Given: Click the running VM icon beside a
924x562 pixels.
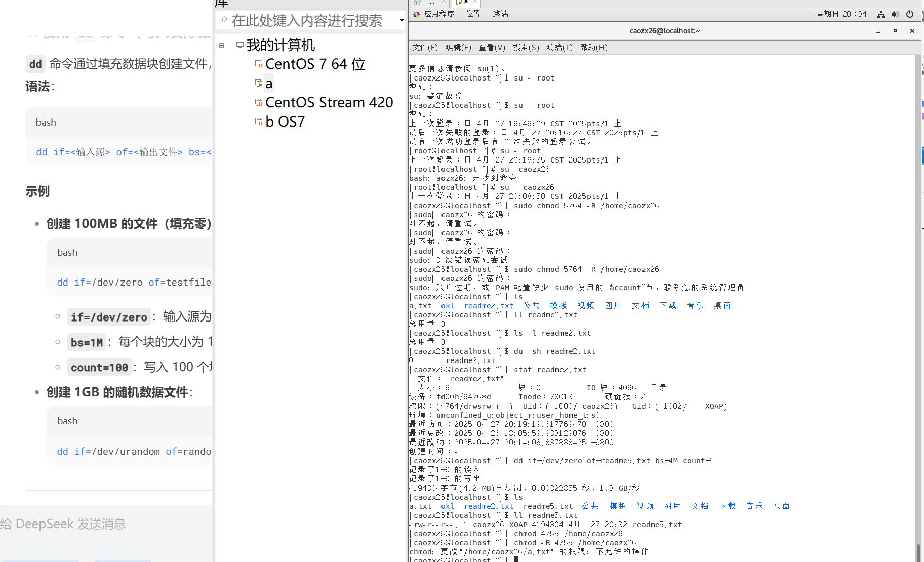Looking at the screenshot, I should click(x=259, y=83).
